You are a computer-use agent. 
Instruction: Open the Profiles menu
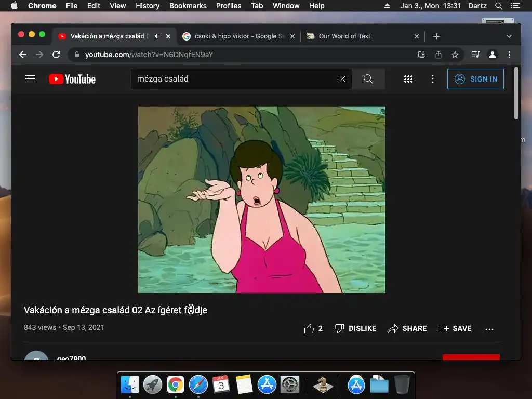[229, 6]
